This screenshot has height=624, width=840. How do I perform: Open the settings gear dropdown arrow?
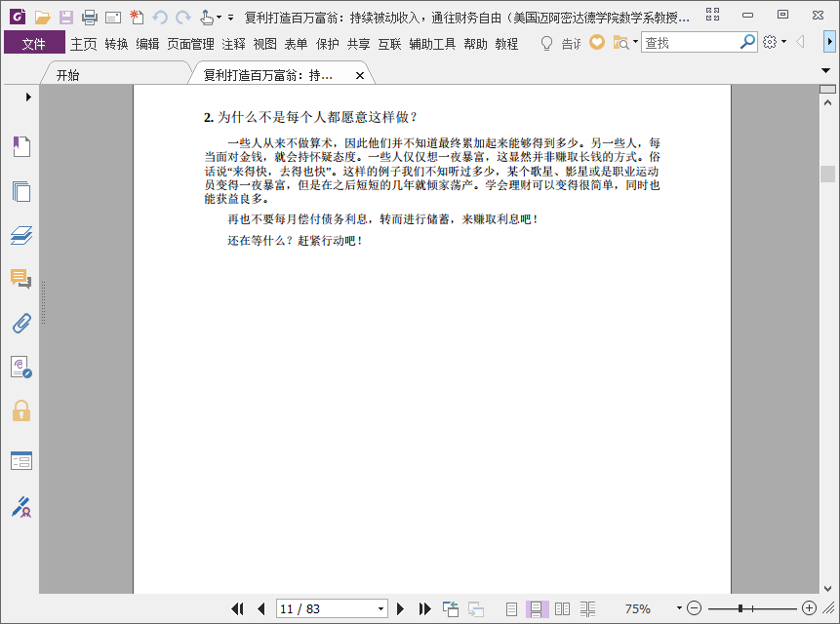pyautogui.click(x=783, y=41)
